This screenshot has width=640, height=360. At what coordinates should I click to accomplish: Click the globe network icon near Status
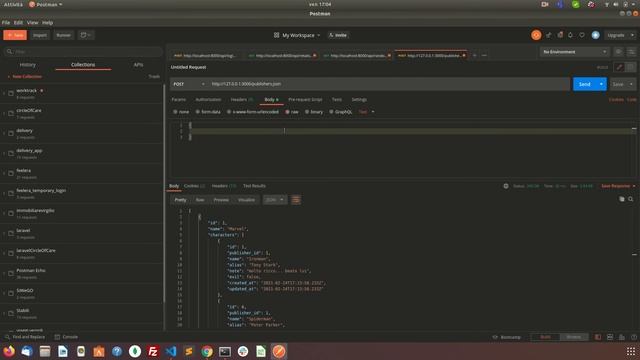506,186
